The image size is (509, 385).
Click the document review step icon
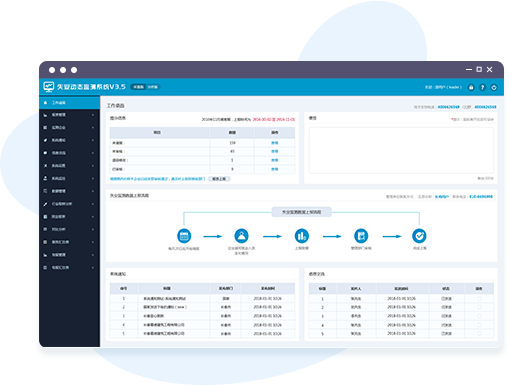(x=361, y=236)
